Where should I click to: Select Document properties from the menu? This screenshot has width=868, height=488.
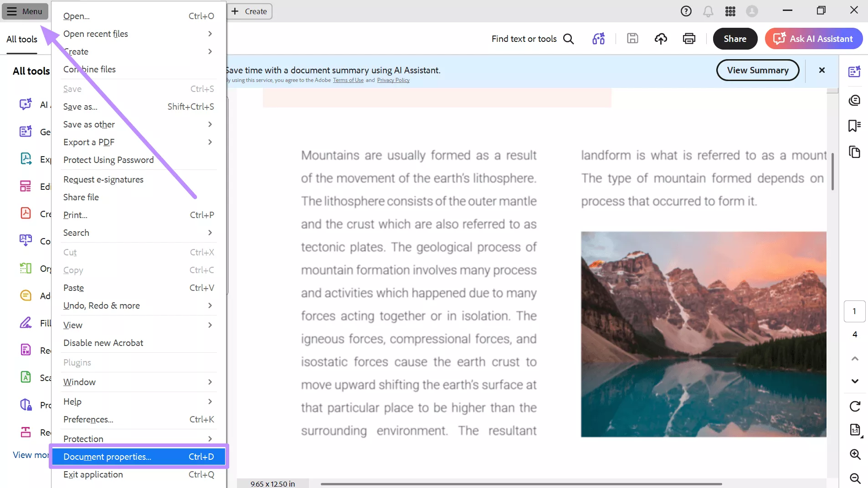[x=108, y=457]
